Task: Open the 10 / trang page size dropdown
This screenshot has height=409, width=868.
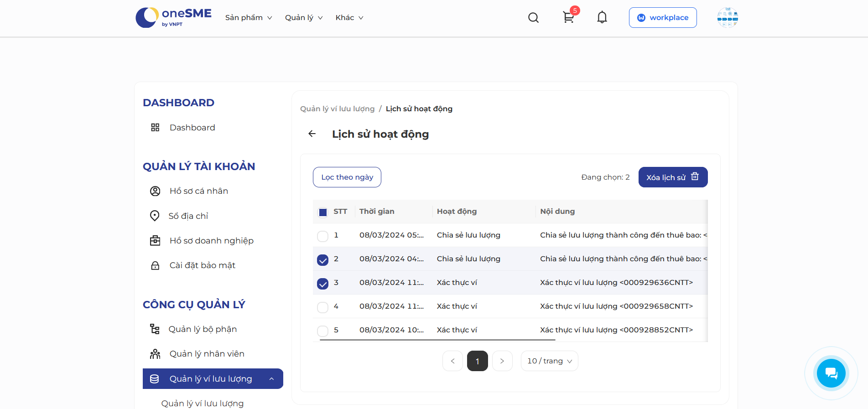Action: [549, 361]
